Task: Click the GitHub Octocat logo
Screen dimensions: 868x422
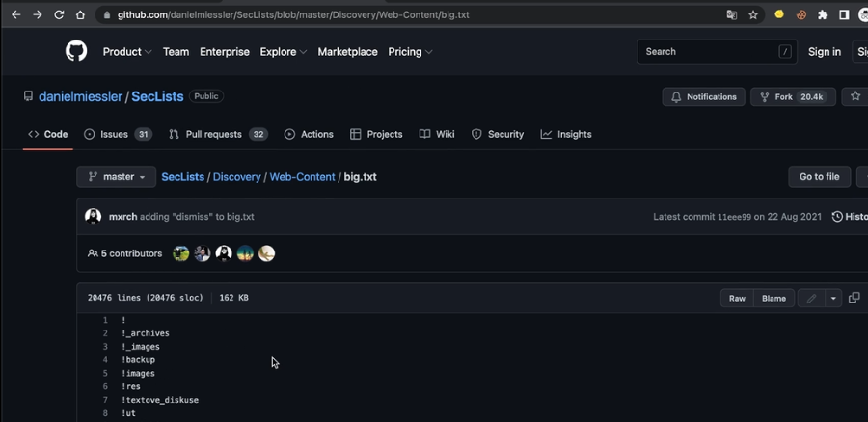Action: coord(76,51)
